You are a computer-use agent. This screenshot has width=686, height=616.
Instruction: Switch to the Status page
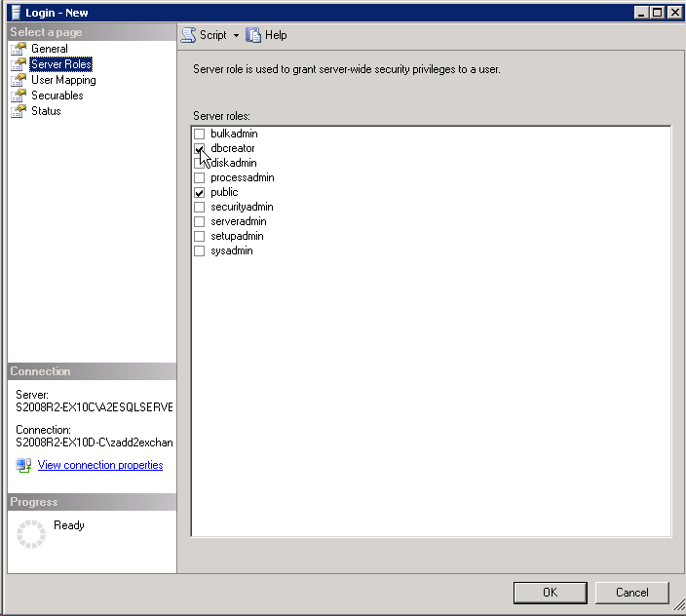(x=46, y=111)
